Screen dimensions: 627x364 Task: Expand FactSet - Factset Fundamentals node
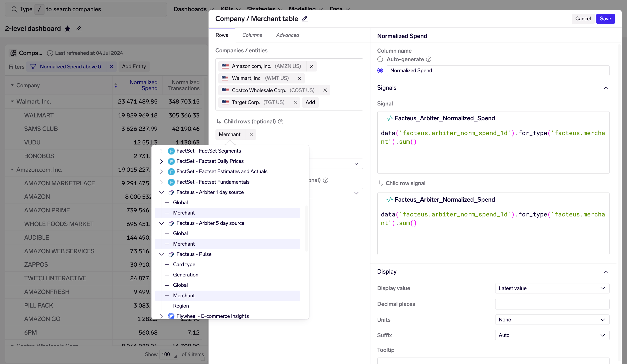coord(161,182)
